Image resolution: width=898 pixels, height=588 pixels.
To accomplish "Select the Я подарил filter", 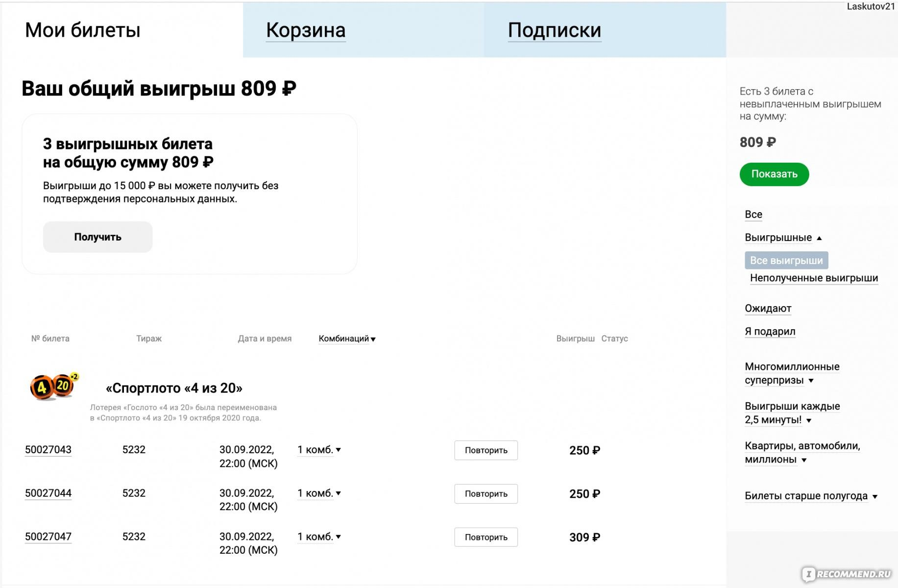I will click(770, 331).
